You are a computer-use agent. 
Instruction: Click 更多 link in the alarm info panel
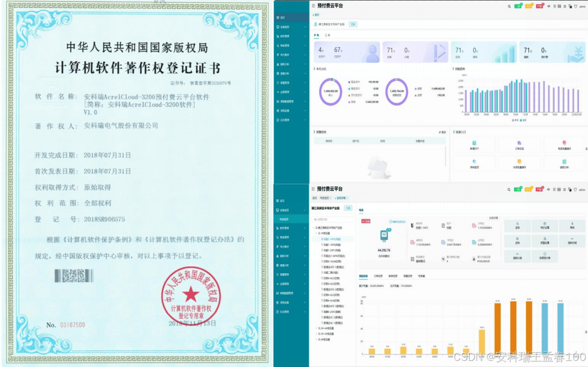pos(442,132)
